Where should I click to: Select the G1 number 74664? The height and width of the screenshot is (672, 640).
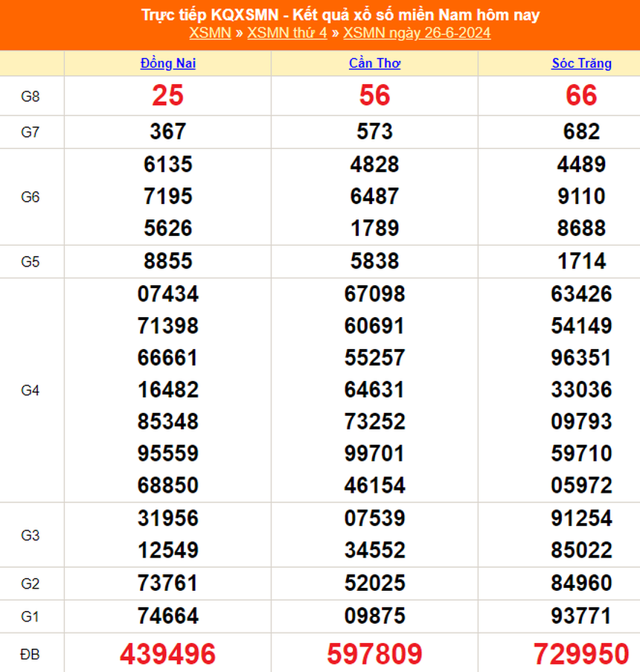[167, 615]
